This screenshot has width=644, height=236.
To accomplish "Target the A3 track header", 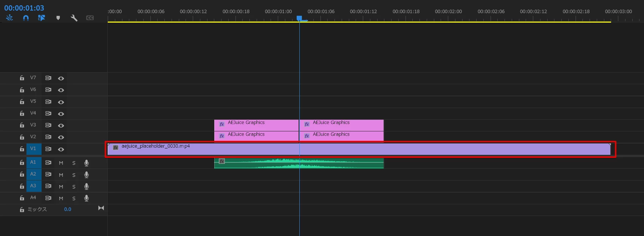I will coord(34,186).
